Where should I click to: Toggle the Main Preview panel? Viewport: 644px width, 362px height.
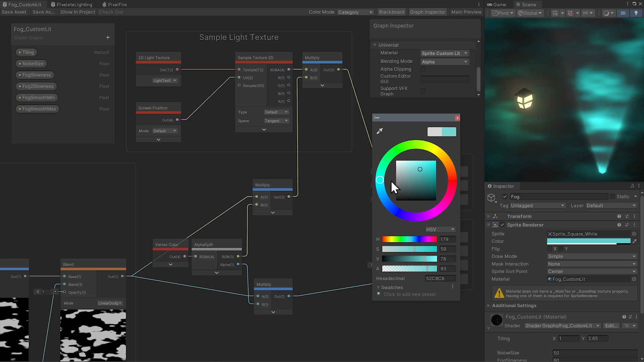click(x=466, y=12)
